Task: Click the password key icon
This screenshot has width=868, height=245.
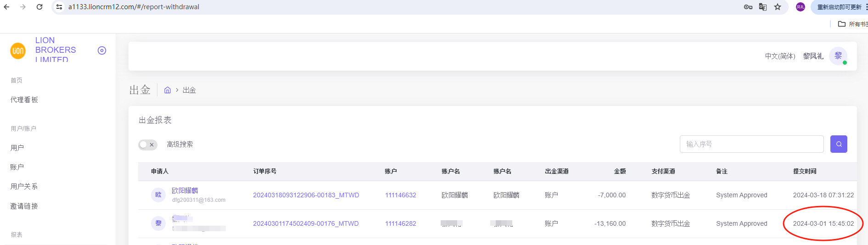Action: coord(748,7)
